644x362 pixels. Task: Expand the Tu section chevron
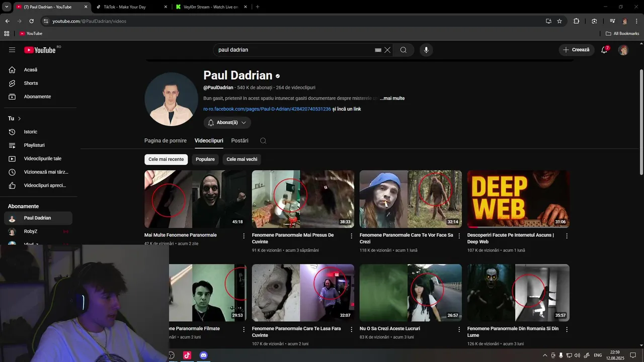tap(19, 119)
